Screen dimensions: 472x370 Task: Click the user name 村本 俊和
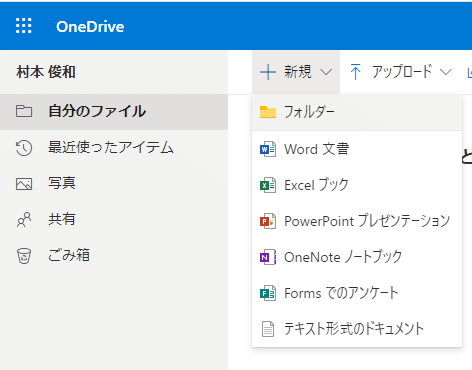46,72
